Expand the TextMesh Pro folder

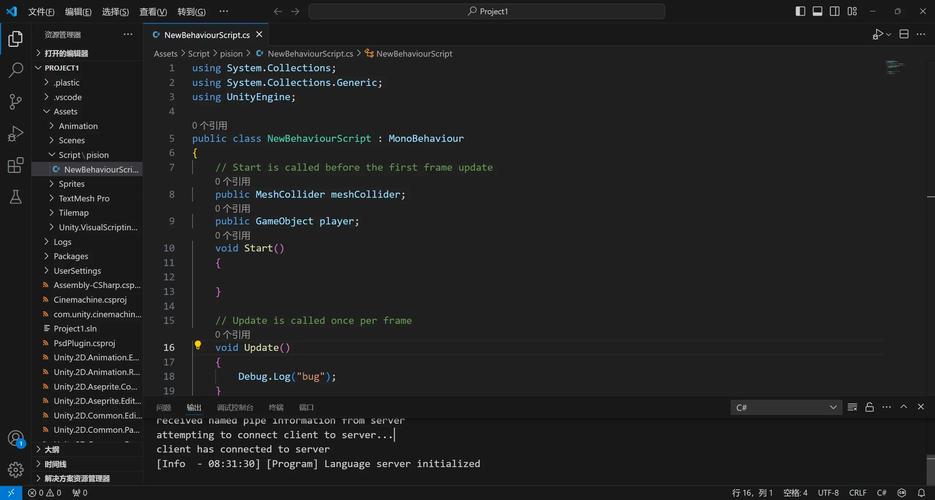(84, 198)
